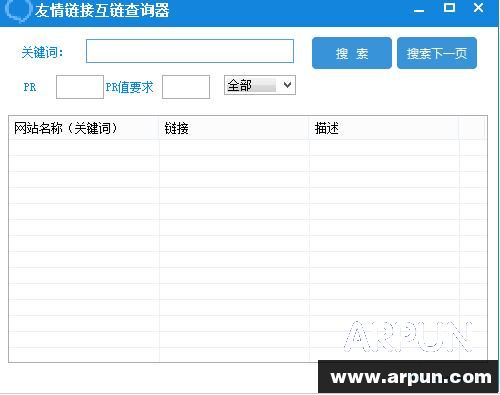Click the 搜 索 search button

point(352,53)
